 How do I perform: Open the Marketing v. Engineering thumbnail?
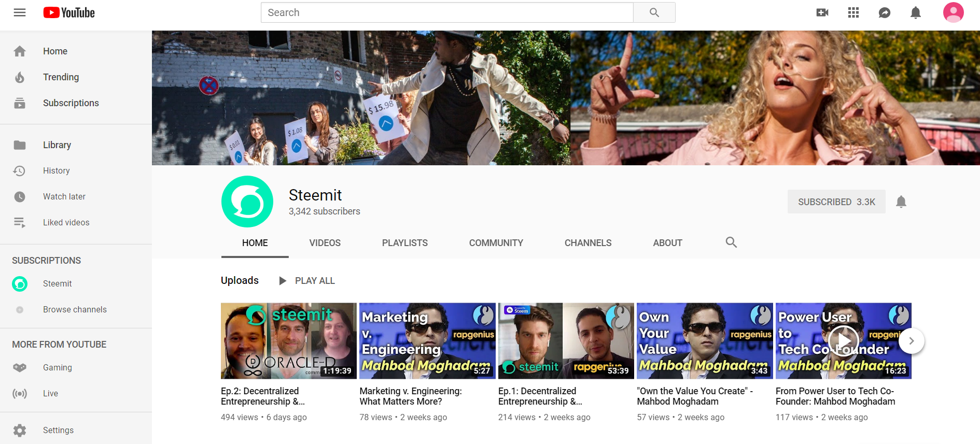click(x=427, y=341)
